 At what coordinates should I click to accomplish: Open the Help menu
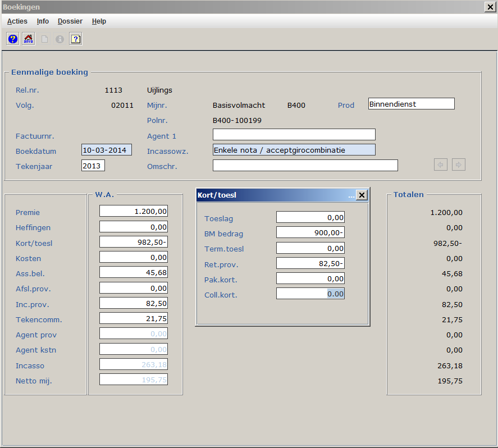(x=99, y=21)
